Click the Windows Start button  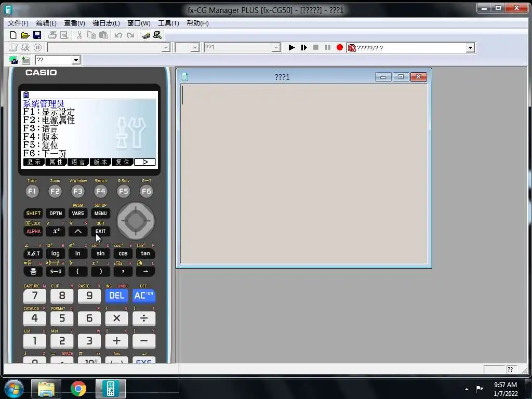tap(14, 389)
